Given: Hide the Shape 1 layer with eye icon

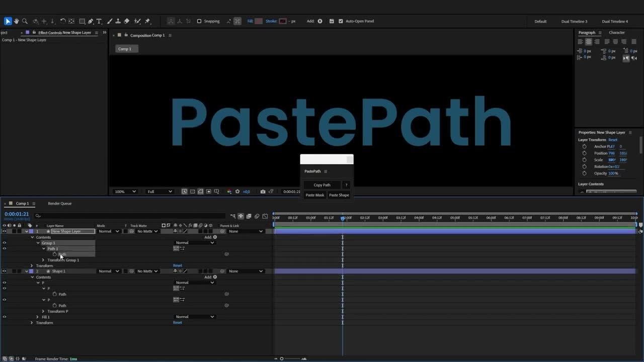Looking at the screenshot, I should (5, 271).
